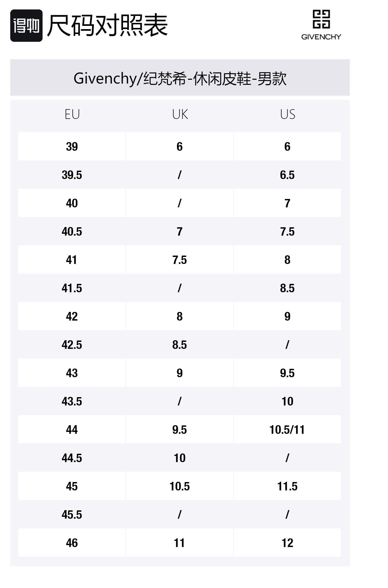Click the 得物 app logo icon

(26, 26)
